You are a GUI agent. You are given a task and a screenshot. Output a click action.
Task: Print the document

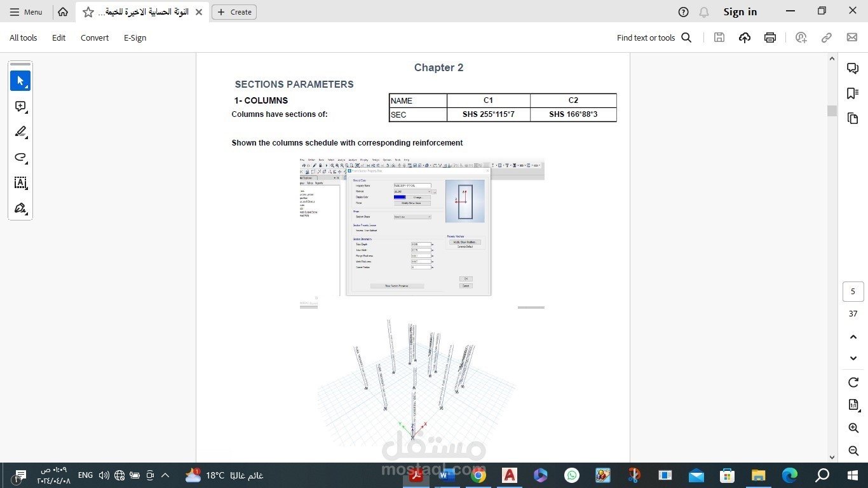(x=770, y=37)
